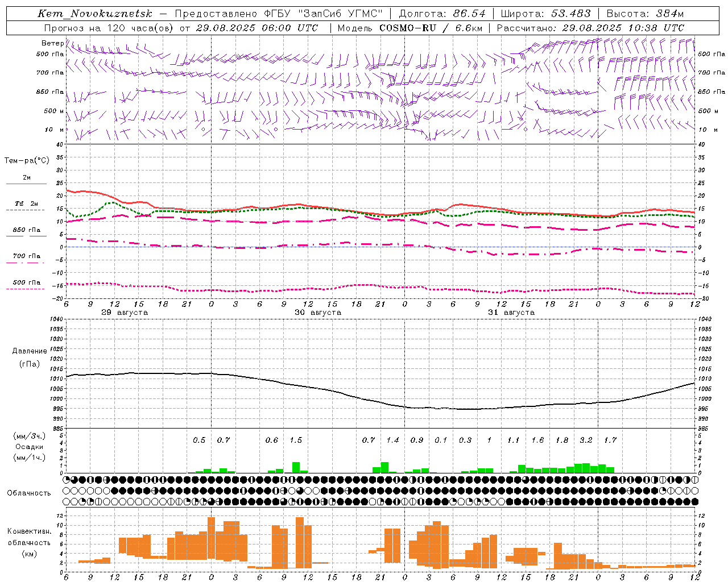Click the "Td 2м" dew point legend entry
The width and height of the screenshot is (728, 582).
26,203
